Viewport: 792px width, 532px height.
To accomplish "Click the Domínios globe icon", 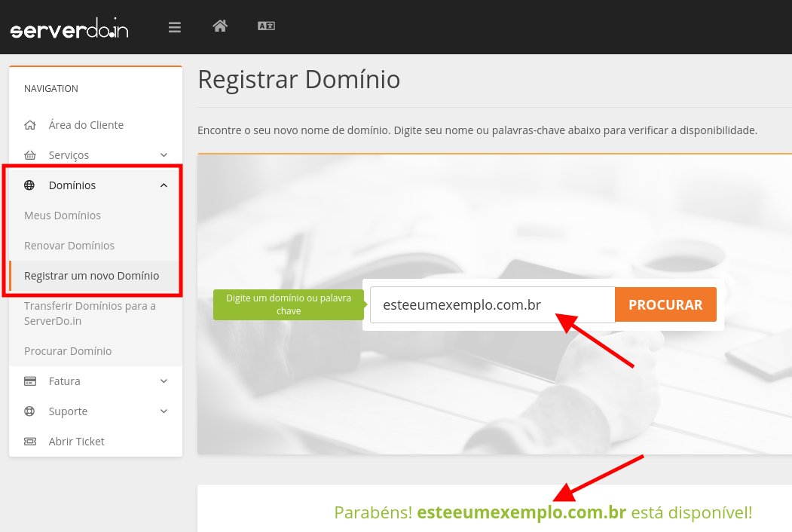I will [x=30, y=185].
